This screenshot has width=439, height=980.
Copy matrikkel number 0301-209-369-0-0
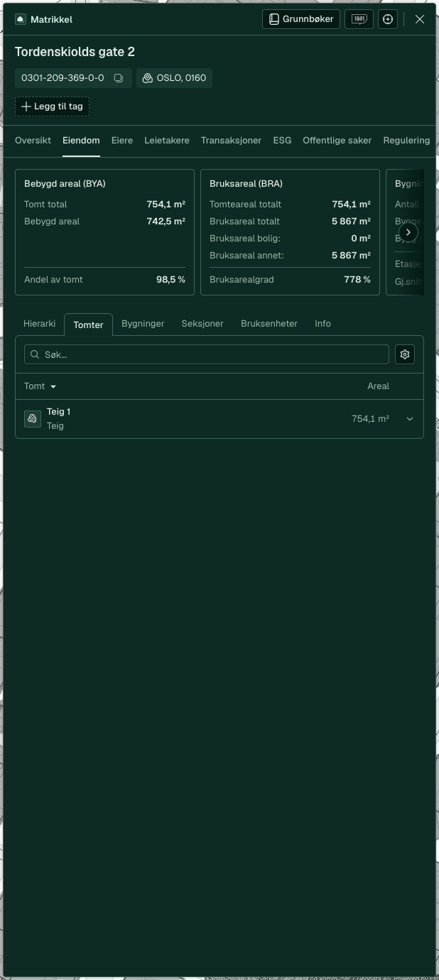coord(119,78)
